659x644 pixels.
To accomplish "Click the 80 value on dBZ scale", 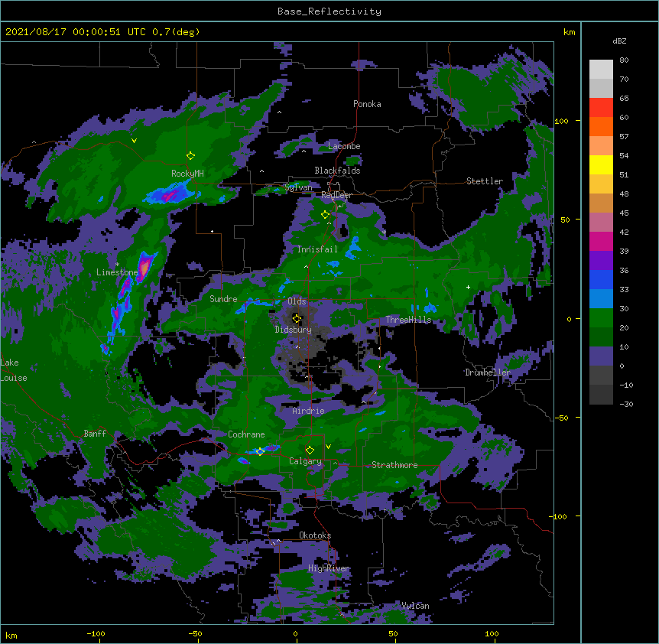I will 624,60.
